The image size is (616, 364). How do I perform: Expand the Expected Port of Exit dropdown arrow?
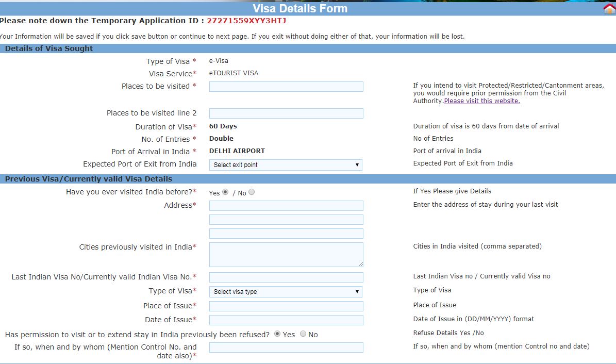358,164
